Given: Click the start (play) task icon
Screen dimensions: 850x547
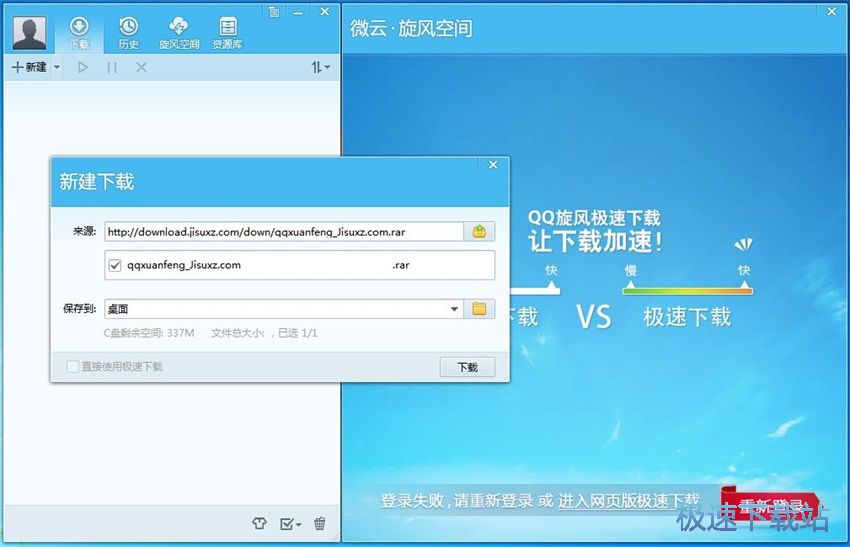Looking at the screenshot, I should 82,67.
